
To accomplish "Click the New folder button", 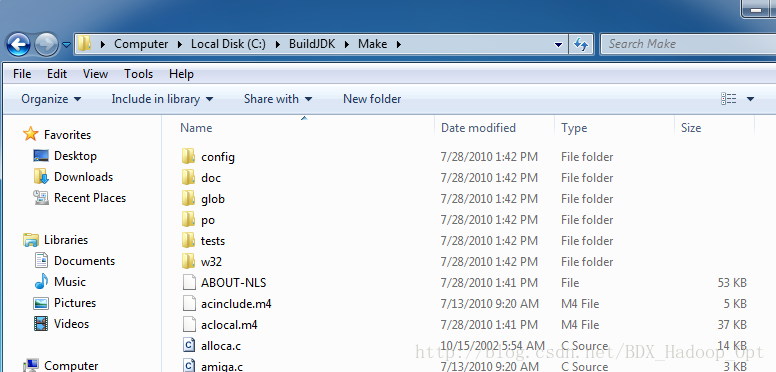I will point(372,99).
